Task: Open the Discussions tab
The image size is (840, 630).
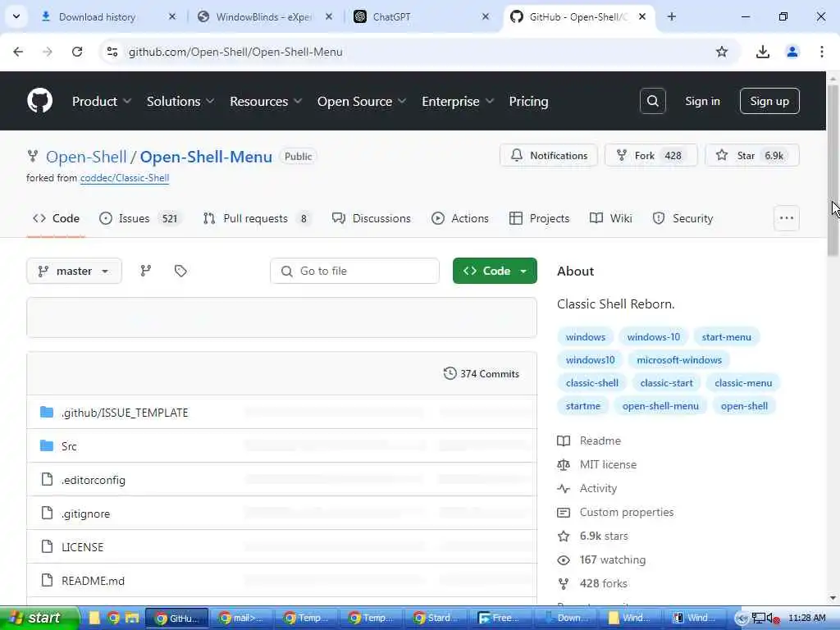Action: [x=372, y=218]
